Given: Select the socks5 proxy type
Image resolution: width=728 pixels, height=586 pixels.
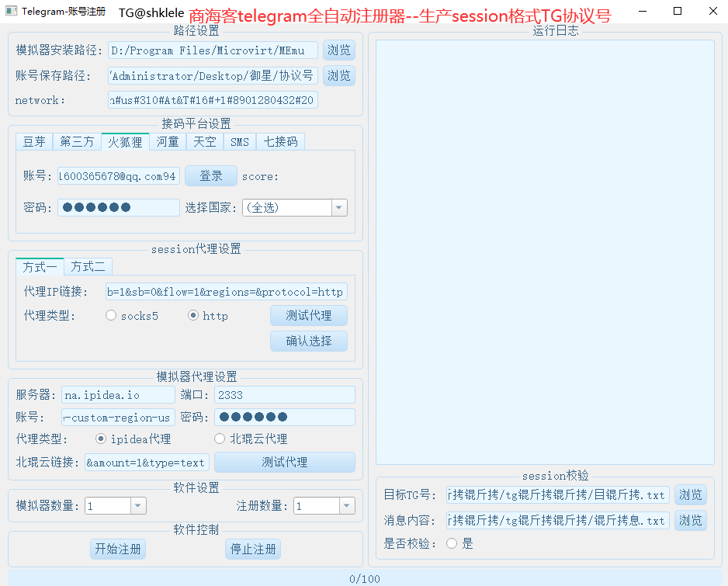Looking at the screenshot, I should pos(132,316).
